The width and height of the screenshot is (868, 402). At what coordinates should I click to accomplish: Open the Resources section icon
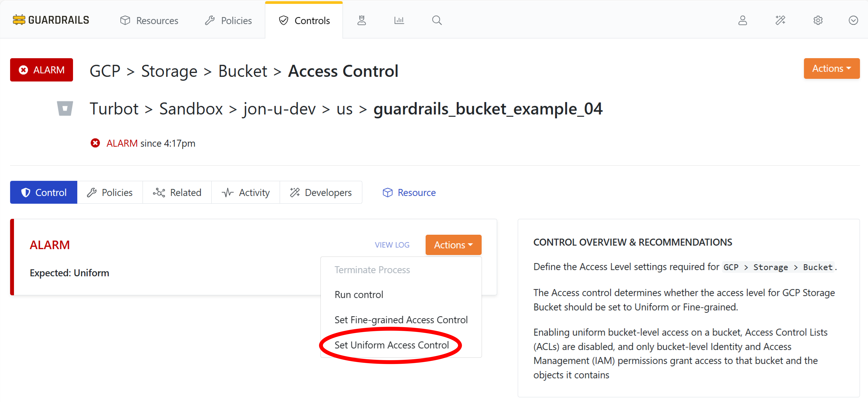pos(125,20)
